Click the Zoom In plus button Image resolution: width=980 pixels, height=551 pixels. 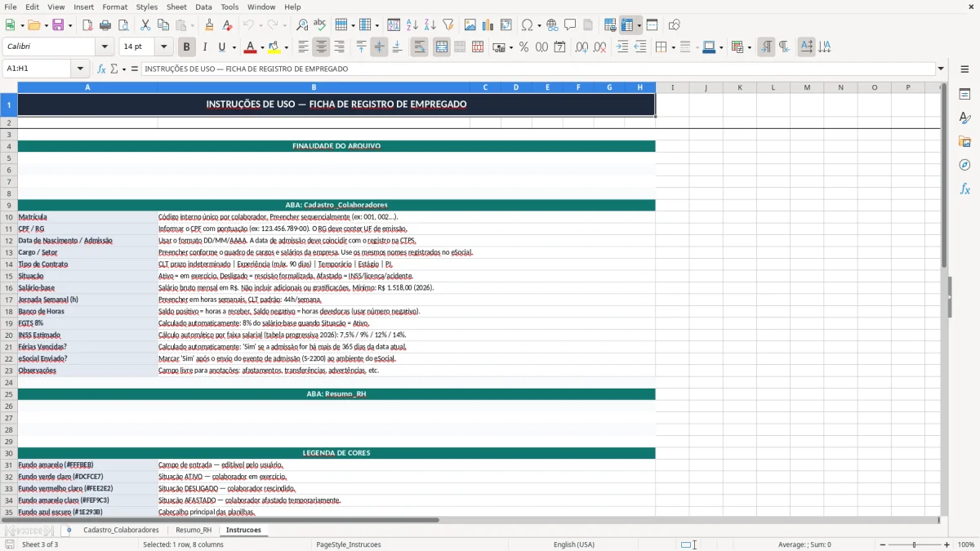[947, 544]
